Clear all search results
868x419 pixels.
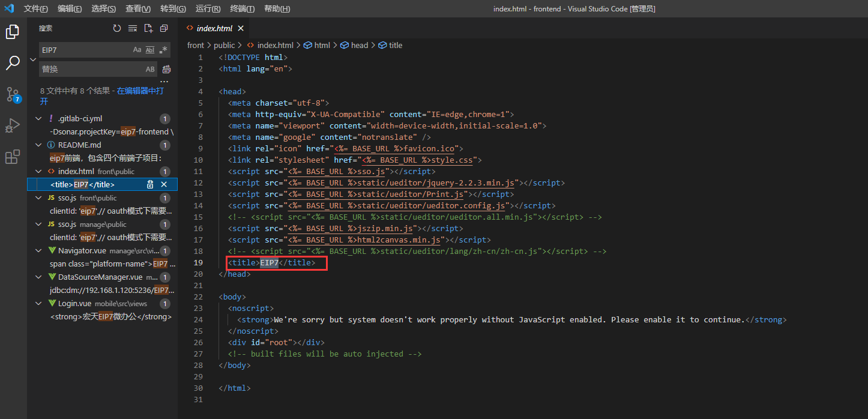[x=133, y=28]
